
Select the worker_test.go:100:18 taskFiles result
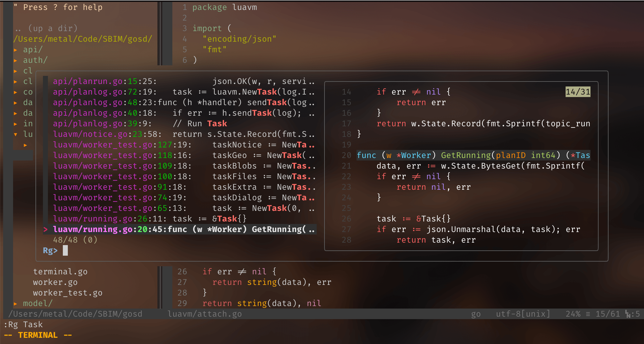(x=184, y=177)
